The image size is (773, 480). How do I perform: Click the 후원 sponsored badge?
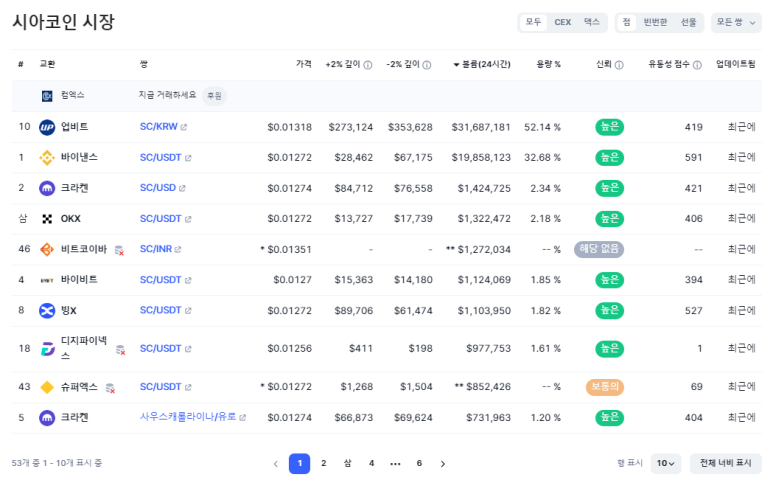pyautogui.click(x=214, y=96)
